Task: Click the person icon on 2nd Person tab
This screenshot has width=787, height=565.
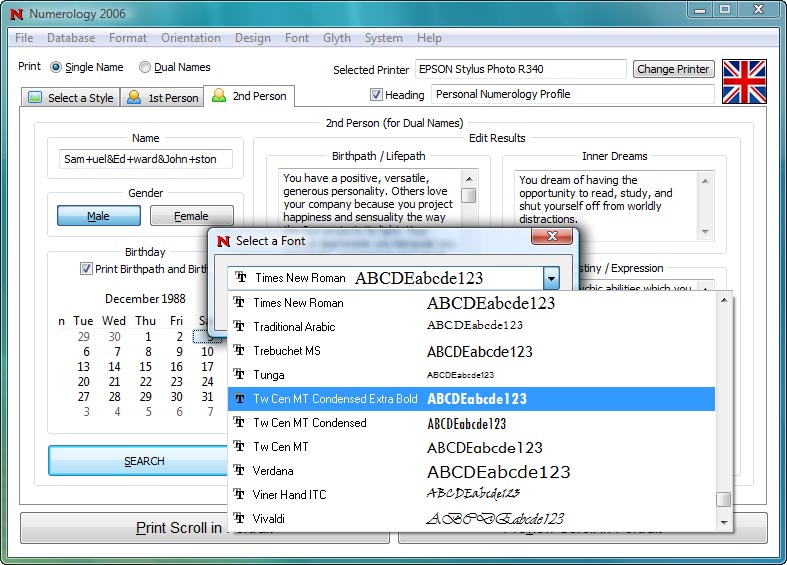Action: [219, 95]
